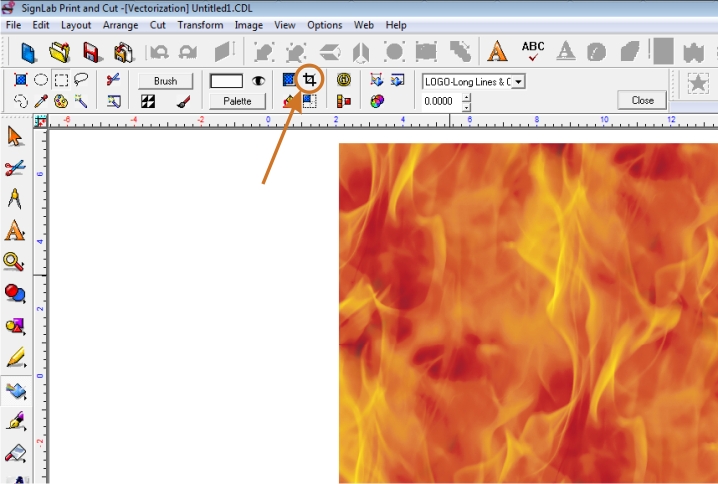Click the blue arrow import image icon
718x484 pixels.
[397, 80]
